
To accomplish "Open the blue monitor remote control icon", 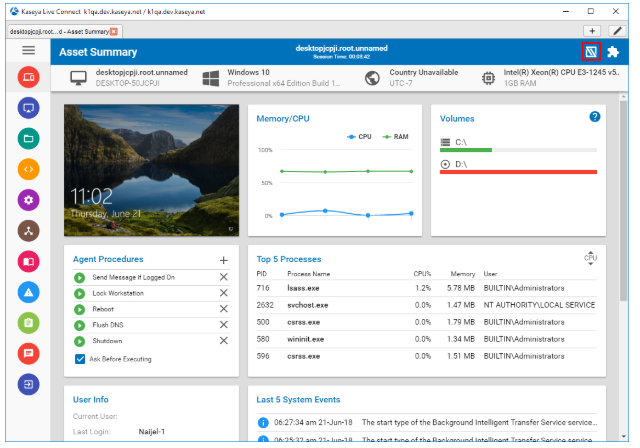I will 28,108.
